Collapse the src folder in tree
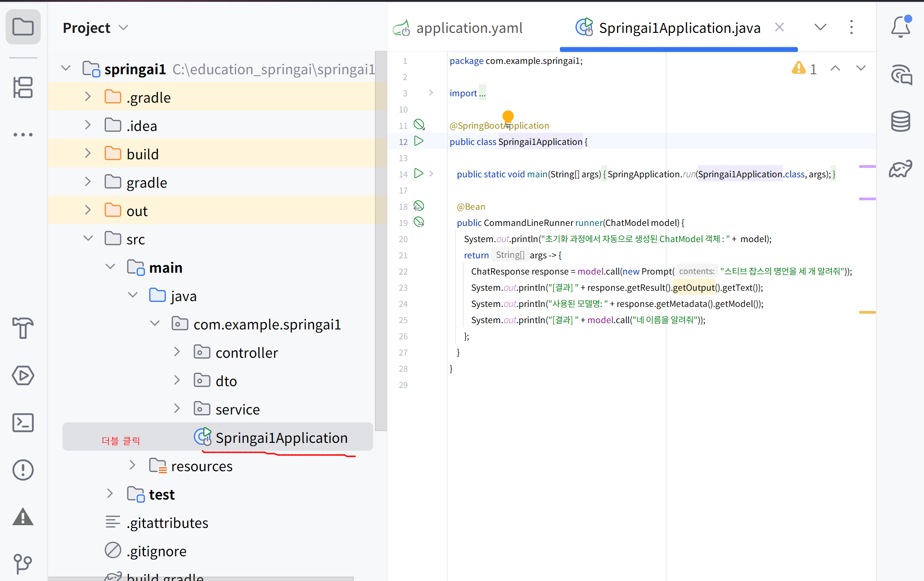924x581 pixels. [x=88, y=239]
